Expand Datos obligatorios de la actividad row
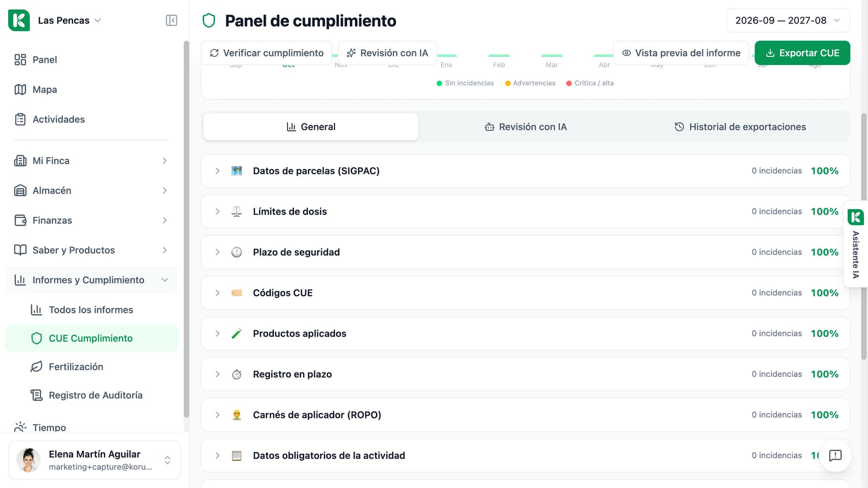The width and height of the screenshot is (868, 488). [x=217, y=455]
